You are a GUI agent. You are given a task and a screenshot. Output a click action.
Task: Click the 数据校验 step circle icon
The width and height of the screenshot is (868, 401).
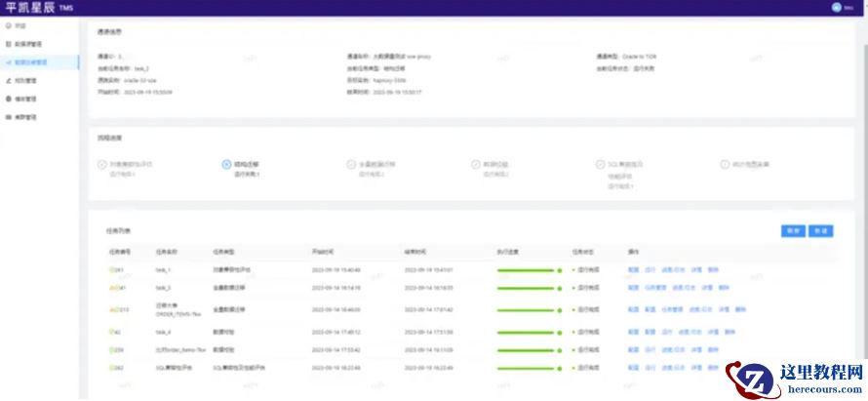point(476,165)
